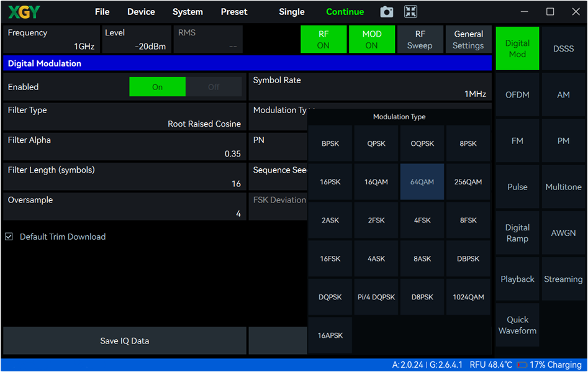Open the Modulation Type dropdown field
This screenshot has height=372, width=588.
(278, 117)
